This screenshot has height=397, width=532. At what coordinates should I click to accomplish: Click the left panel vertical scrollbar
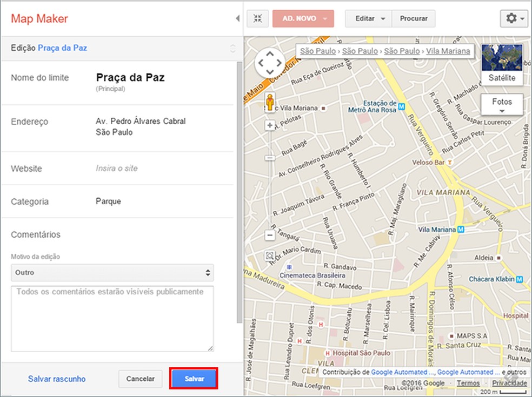click(240, 192)
